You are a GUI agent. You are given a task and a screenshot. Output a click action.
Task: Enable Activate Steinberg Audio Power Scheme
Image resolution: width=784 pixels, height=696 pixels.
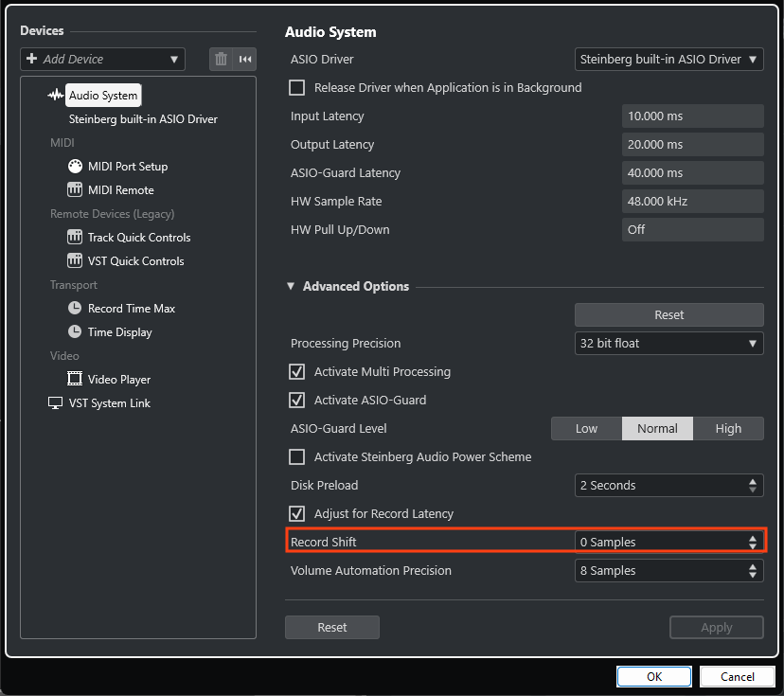pos(297,457)
